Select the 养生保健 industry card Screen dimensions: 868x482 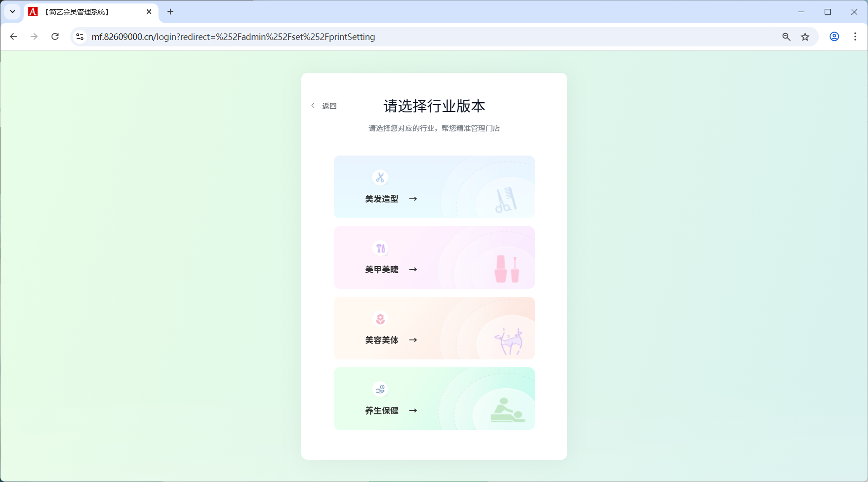(434, 398)
